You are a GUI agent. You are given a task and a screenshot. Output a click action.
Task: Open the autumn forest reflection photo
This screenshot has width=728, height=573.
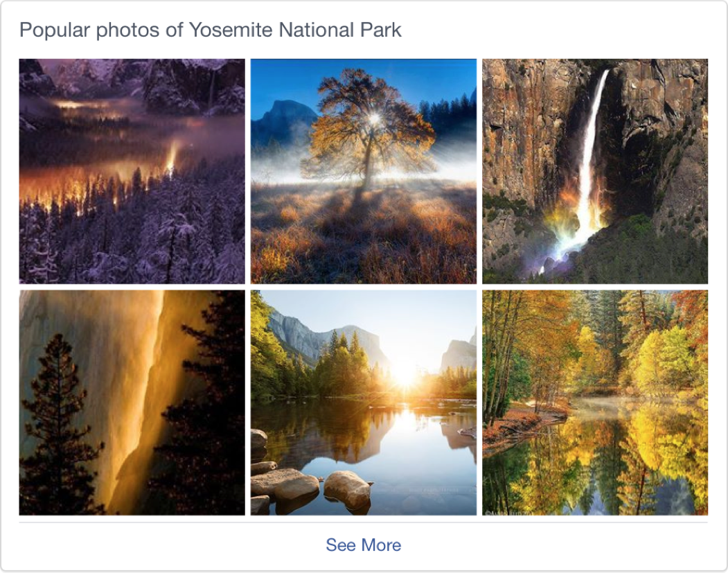(x=594, y=403)
